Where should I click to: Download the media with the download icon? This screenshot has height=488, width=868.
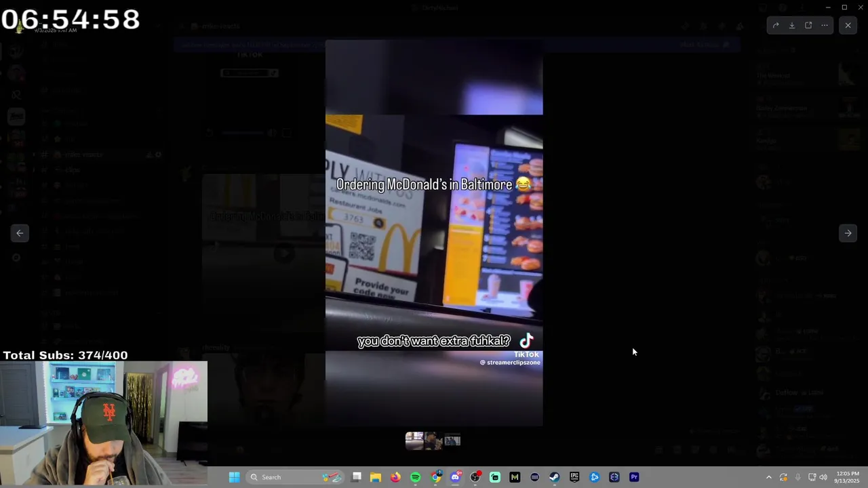pos(792,25)
